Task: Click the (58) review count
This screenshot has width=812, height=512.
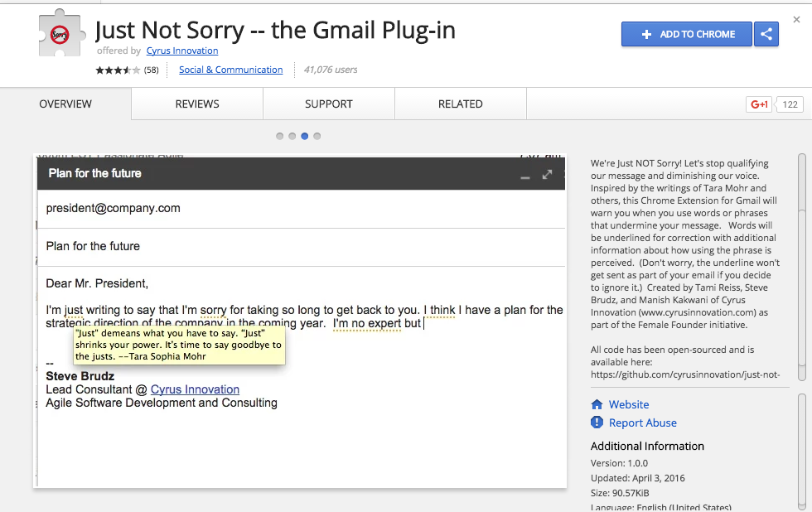Action: [x=151, y=70]
